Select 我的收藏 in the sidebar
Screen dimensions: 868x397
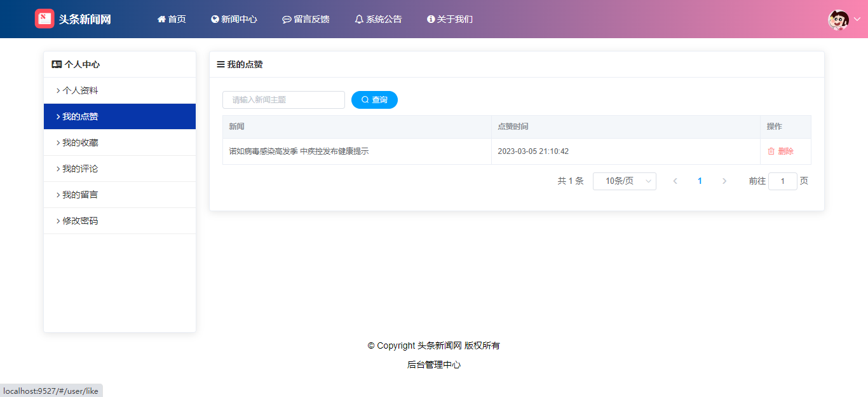tap(80, 143)
